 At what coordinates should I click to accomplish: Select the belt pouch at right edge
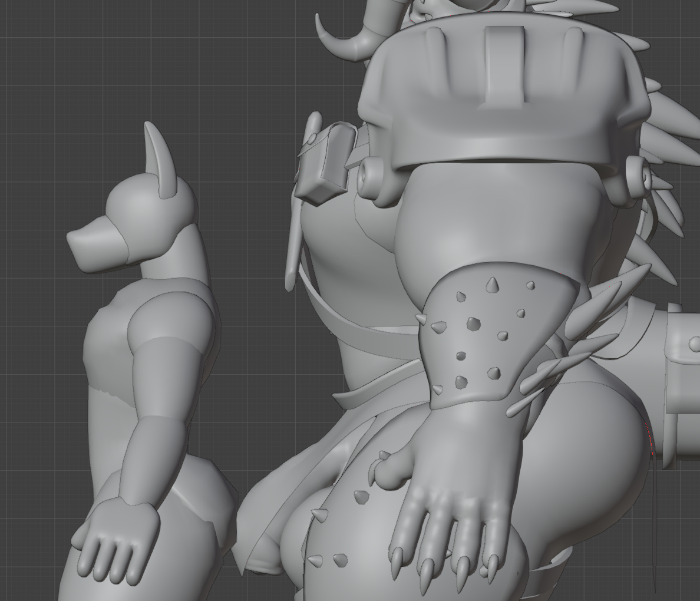click(684, 377)
